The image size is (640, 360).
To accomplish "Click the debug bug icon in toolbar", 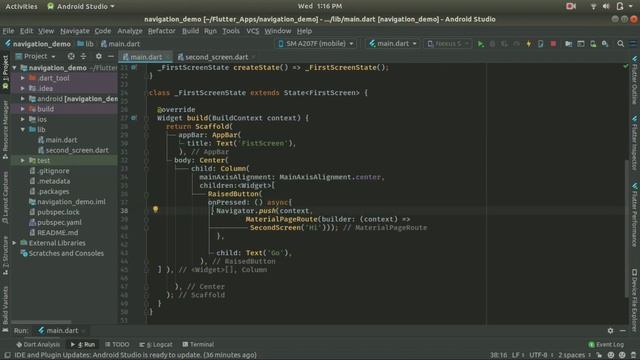I will 493,44.
